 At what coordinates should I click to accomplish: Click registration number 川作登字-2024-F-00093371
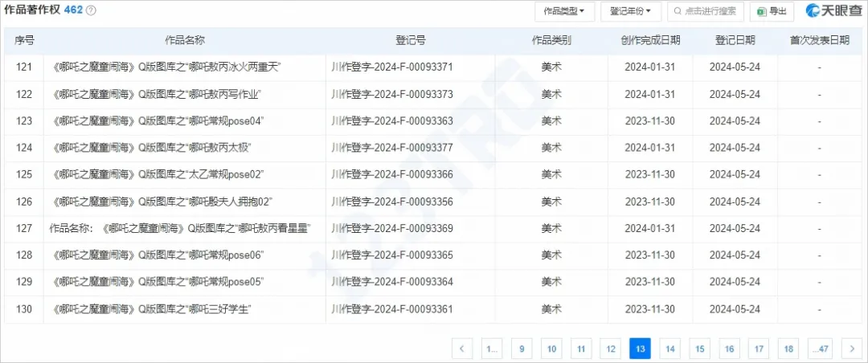point(392,67)
